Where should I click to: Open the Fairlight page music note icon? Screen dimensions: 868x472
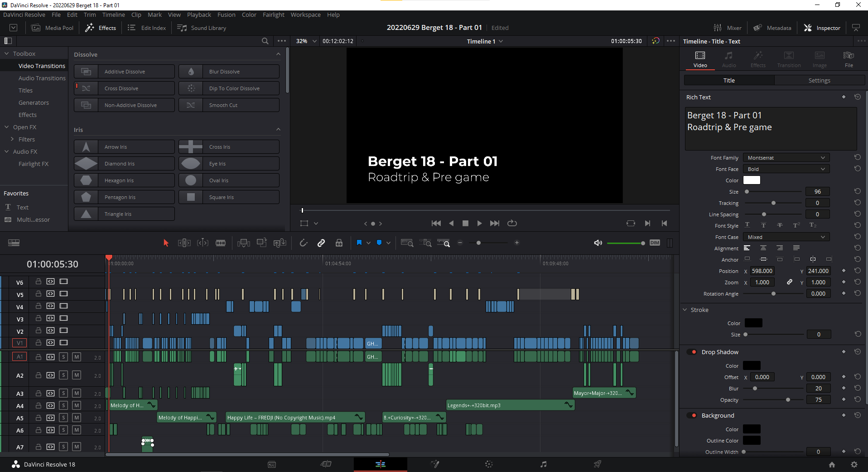[543, 464]
